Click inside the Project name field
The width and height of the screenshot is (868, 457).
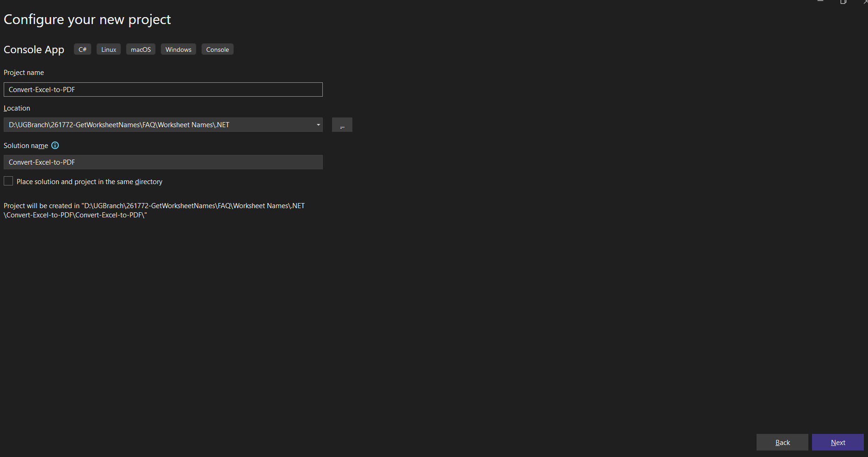163,89
